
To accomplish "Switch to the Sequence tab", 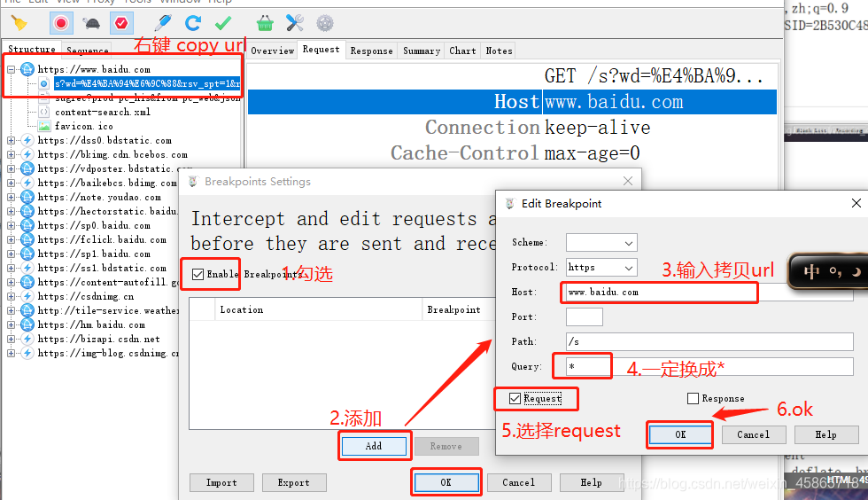I will [87, 50].
